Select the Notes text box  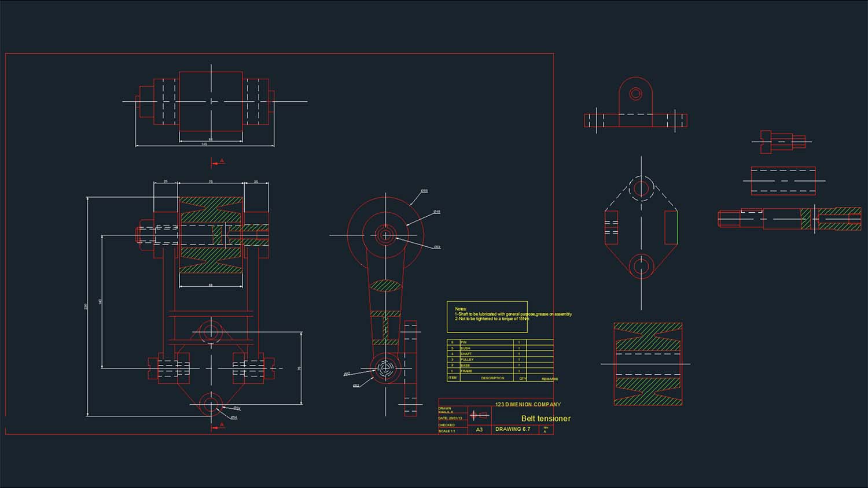pyautogui.click(x=487, y=316)
